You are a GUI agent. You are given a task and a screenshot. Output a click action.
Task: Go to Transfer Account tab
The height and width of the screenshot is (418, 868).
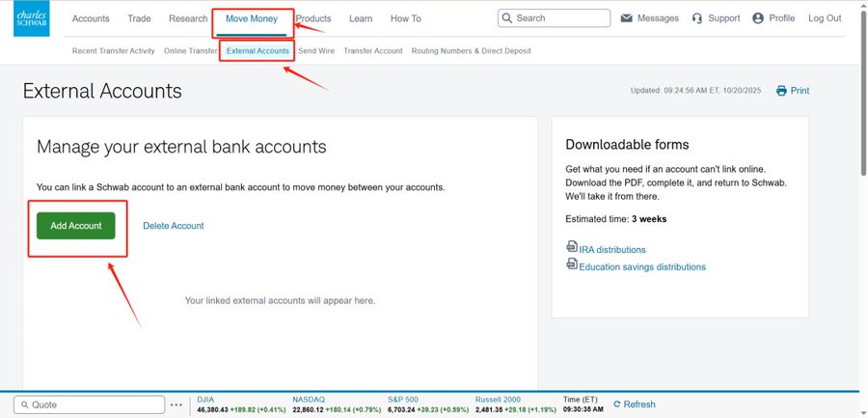[373, 51]
